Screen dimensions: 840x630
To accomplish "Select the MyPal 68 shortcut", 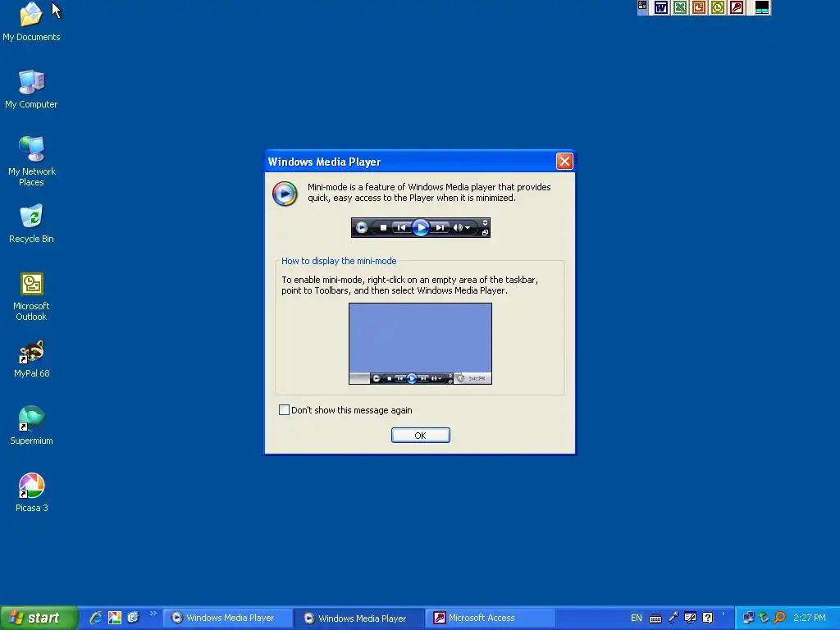I will 31,358.
